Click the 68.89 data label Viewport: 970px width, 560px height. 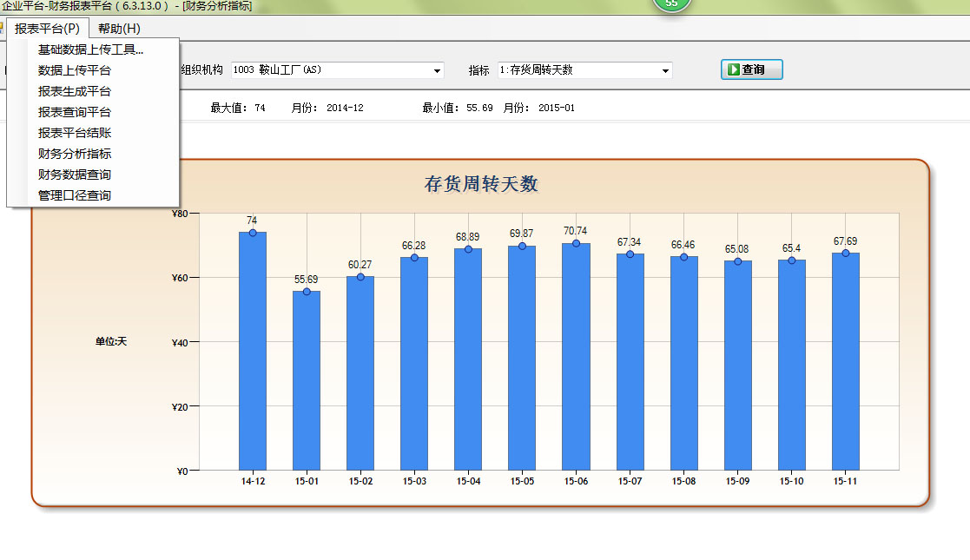pos(468,237)
